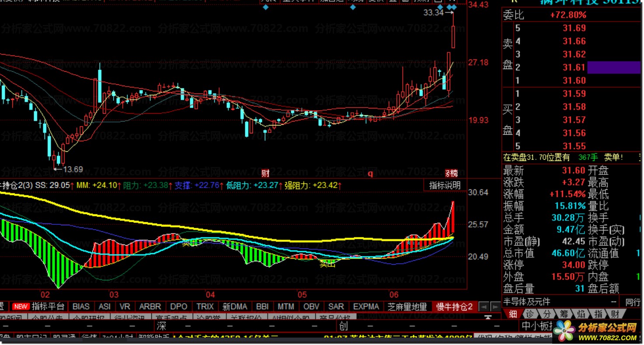
Task: Click the 总市值 value 46.60亿
Action: pos(568,253)
